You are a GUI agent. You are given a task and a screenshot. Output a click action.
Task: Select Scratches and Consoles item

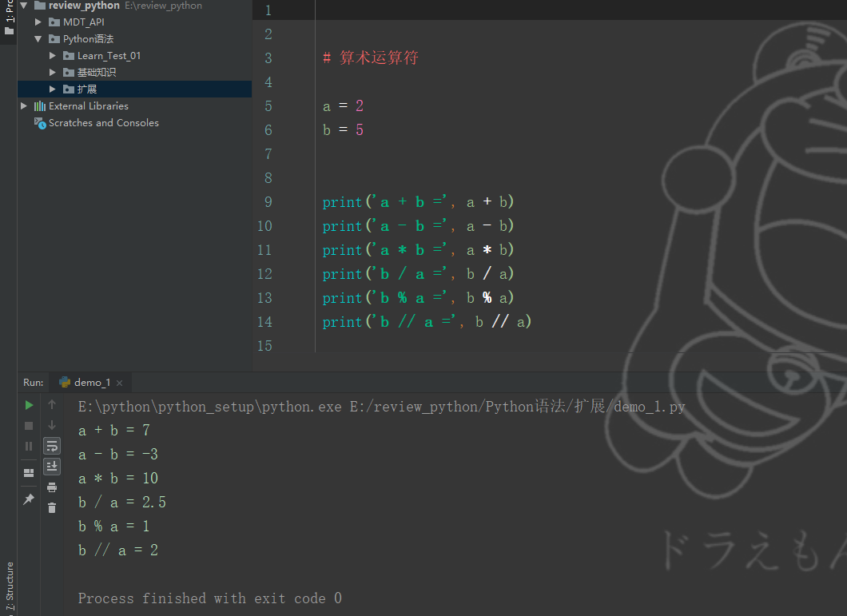[x=104, y=123]
